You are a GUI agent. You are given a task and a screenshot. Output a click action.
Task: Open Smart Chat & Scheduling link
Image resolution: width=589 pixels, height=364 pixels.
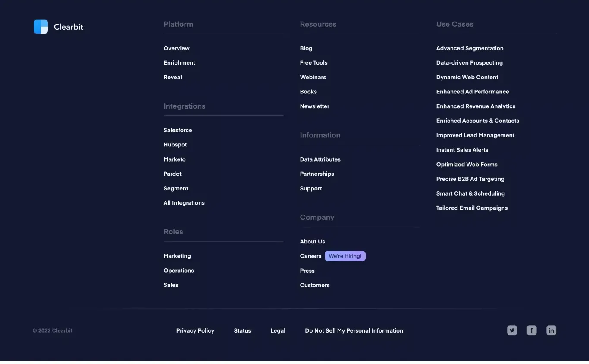[470, 194]
